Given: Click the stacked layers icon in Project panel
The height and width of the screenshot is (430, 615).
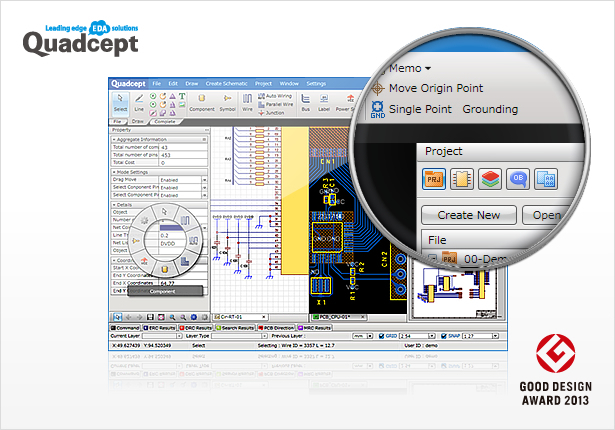Looking at the screenshot, I should (490, 179).
